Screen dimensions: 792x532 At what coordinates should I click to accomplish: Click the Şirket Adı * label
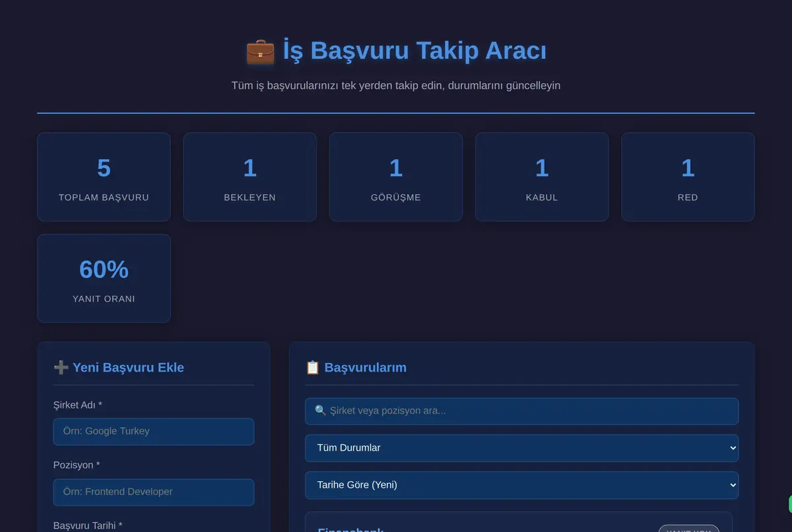tap(78, 405)
